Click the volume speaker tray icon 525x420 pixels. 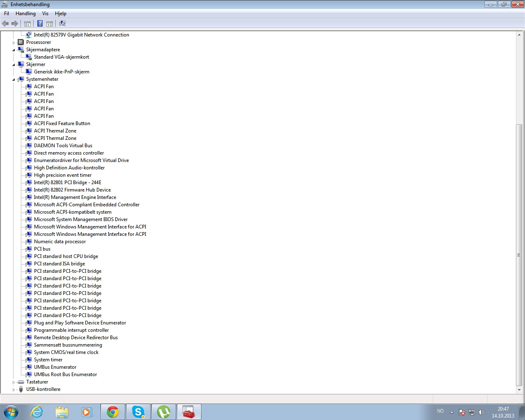click(x=482, y=412)
